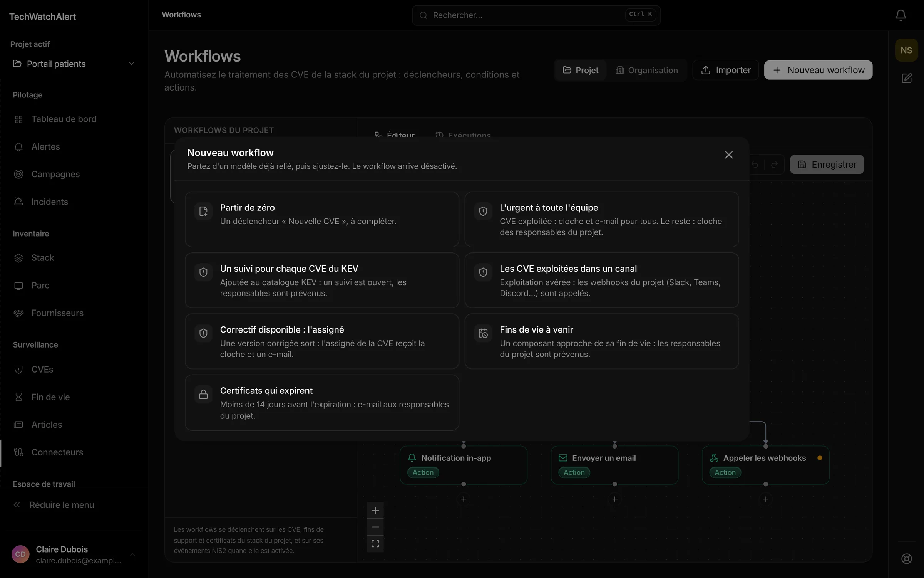Choose Un suivi pour chaque CVE du KEV
924x578 pixels.
pyautogui.click(x=322, y=280)
